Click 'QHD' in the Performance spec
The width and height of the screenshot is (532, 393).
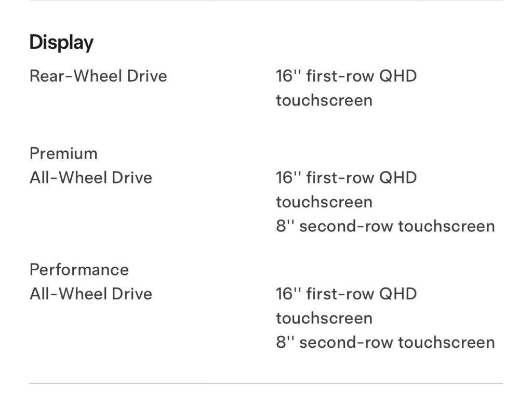(x=397, y=294)
